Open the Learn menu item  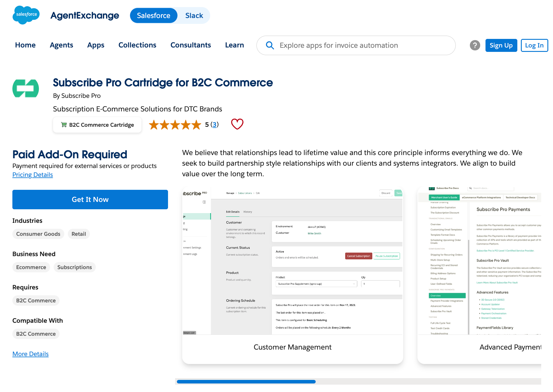click(x=235, y=45)
